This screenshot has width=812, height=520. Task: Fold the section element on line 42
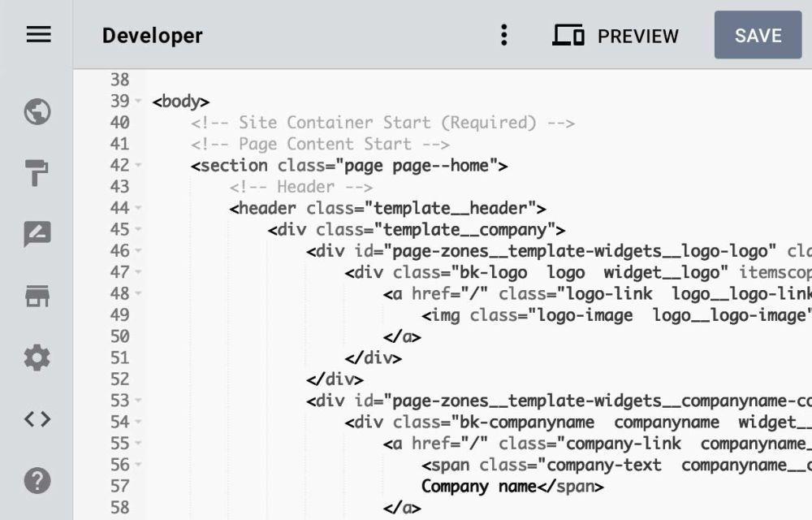click(138, 166)
